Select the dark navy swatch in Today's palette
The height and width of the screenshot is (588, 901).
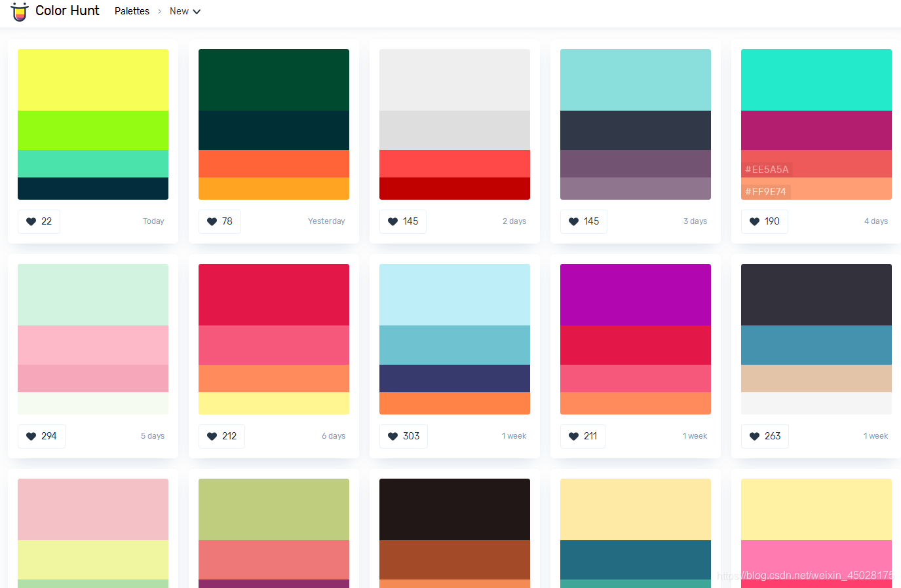click(93, 189)
